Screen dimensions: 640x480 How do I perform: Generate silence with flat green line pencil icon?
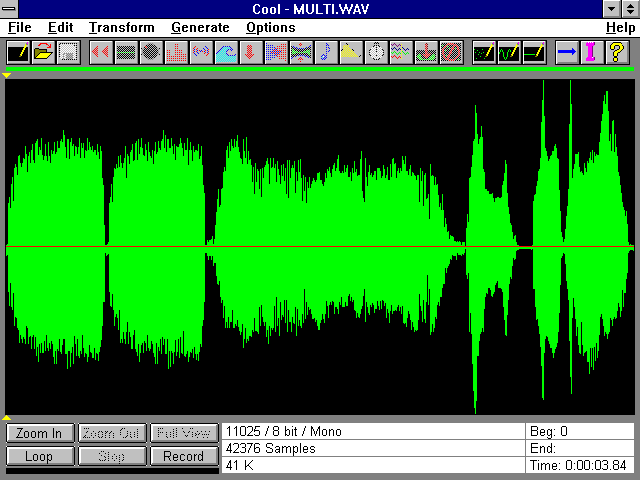tap(534, 52)
